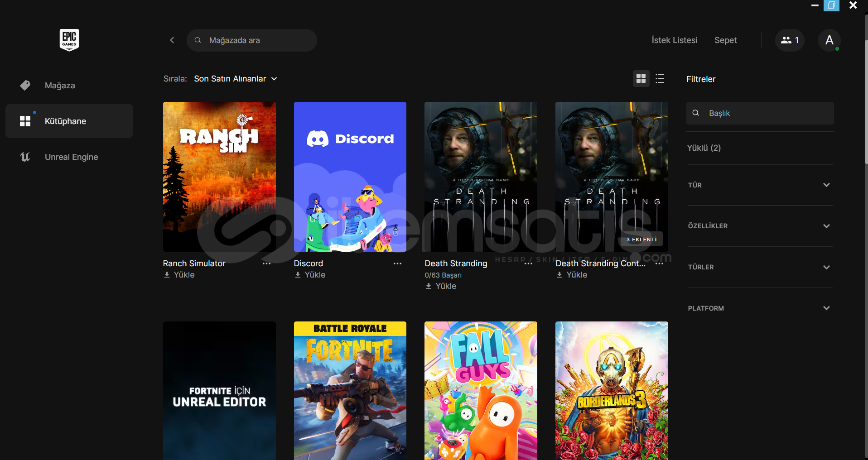The height and width of the screenshot is (460, 868).
Task: Click download icon under Death Stranding
Action: [429, 286]
